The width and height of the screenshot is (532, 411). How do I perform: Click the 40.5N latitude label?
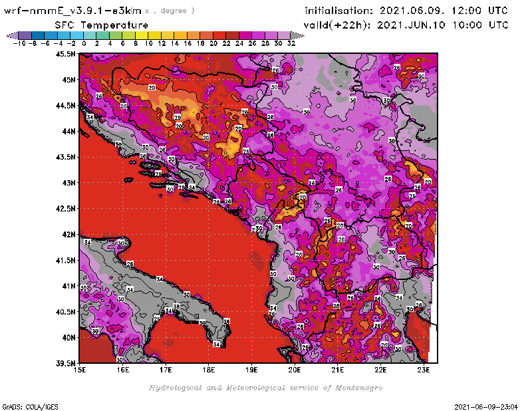65,312
